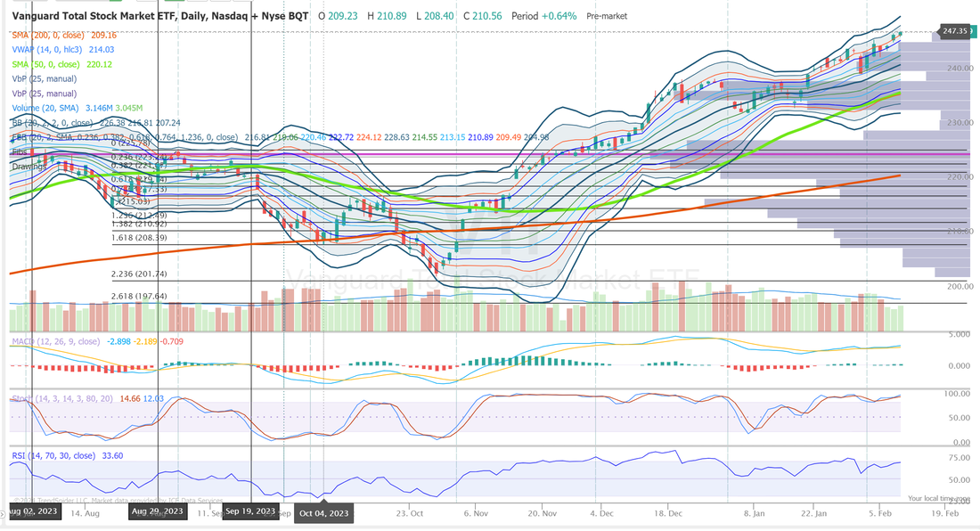Click the 1.382 (210.92) Fibonacci level label
This screenshot has width=980, height=531.
coord(139,224)
